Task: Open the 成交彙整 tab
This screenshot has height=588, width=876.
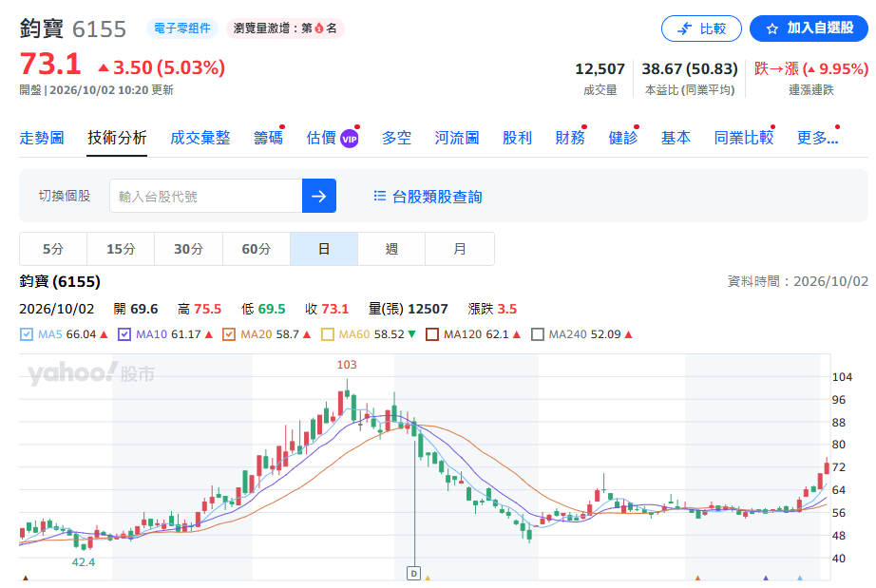Action: click(200, 138)
